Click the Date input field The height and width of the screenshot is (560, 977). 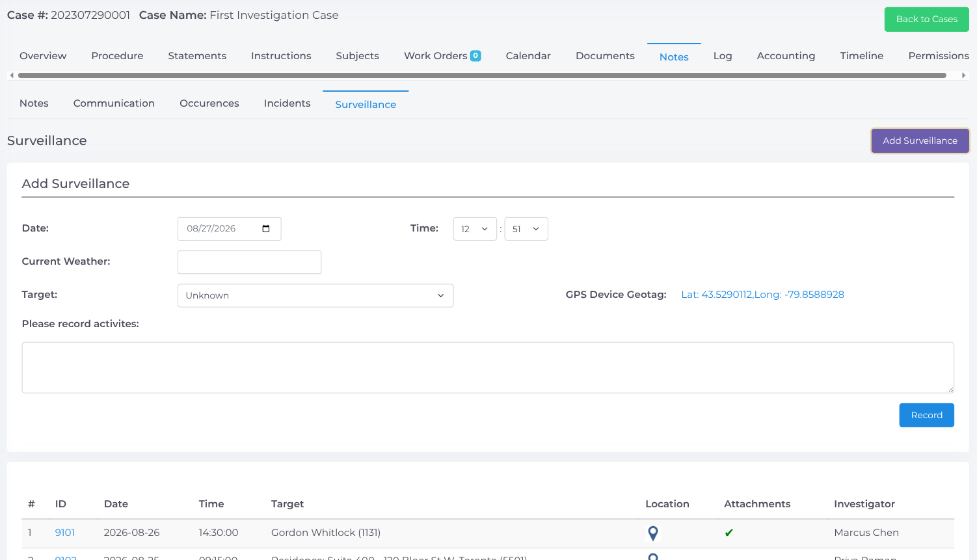point(229,229)
